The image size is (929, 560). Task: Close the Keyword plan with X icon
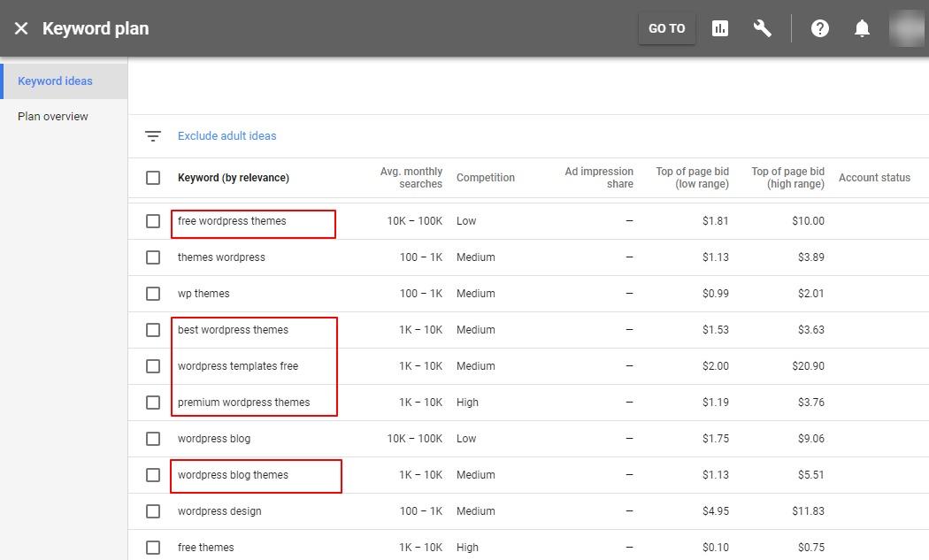click(20, 28)
